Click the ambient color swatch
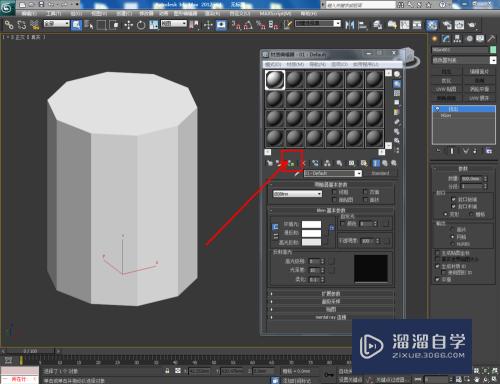The width and height of the screenshot is (500, 384). (311, 224)
